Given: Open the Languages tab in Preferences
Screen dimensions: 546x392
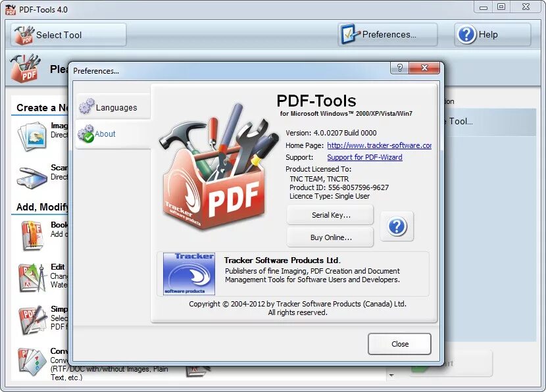Looking at the screenshot, I should coord(113,107).
